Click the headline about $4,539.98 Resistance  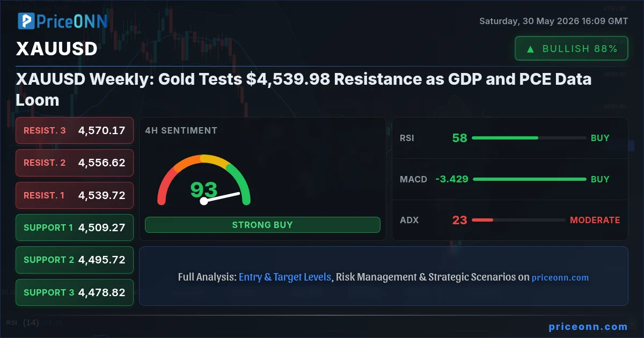(x=304, y=90)
